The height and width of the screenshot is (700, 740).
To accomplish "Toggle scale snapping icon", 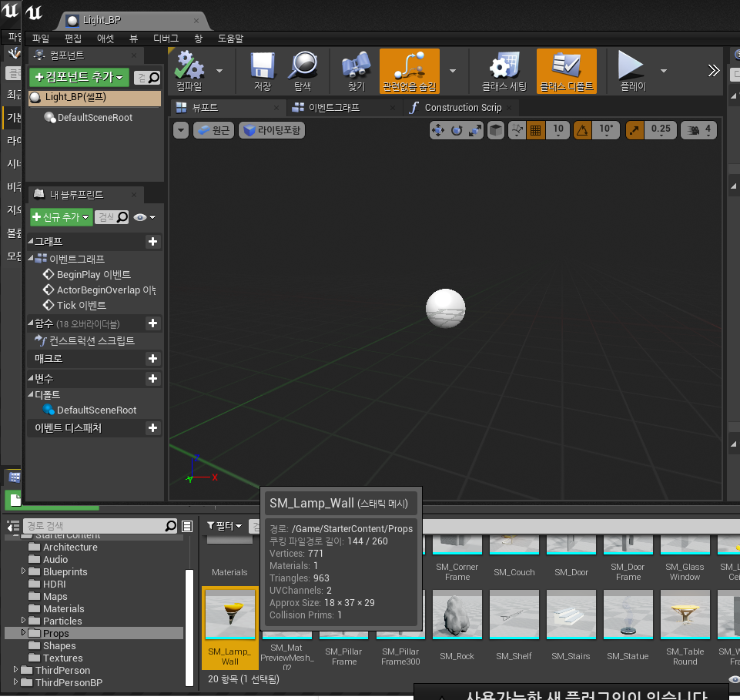I will [x=635, y=130].
